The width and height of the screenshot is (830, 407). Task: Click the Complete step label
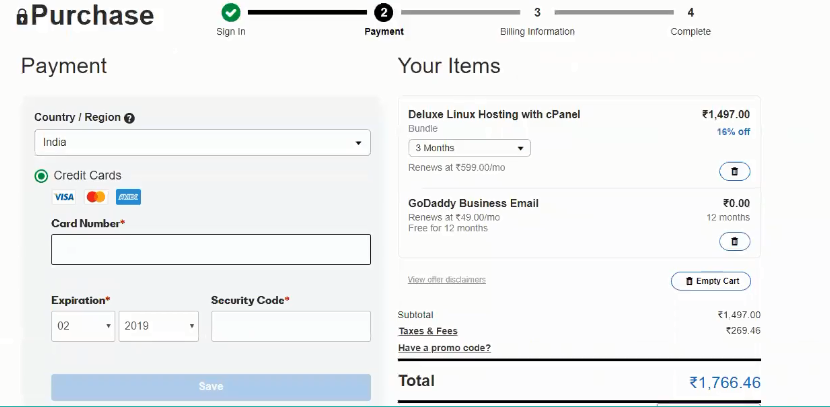(x=690, y=32)
